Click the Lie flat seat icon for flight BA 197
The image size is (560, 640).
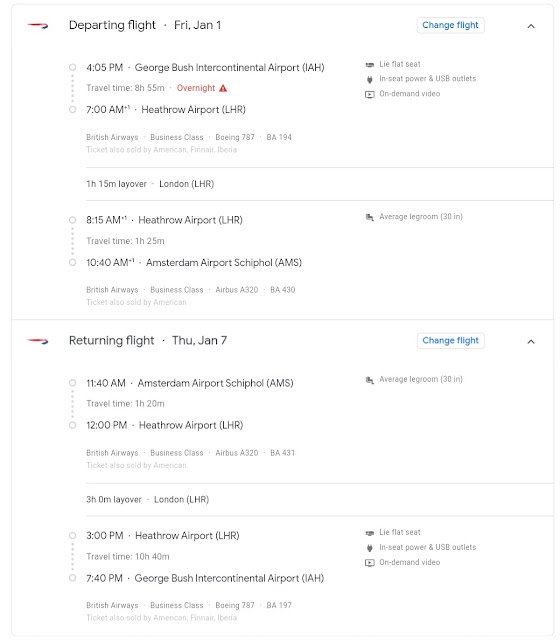(x=369, y=533)
